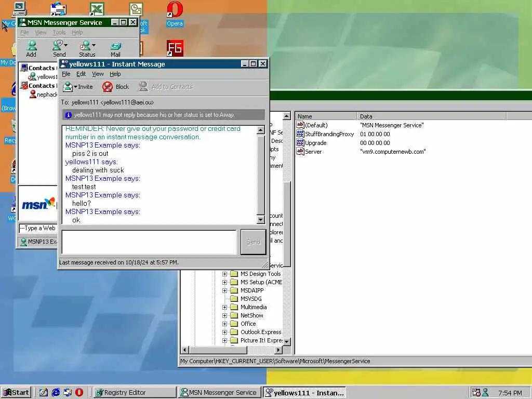
Task: Click the registry tree horizontal scroll-right arrow
Action: [278, 350]
